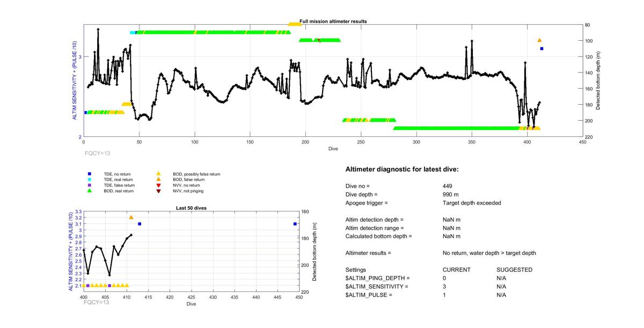Click the orange BOD false return legend triangle
The image size is (644, 328).
[x=158, y=180]
